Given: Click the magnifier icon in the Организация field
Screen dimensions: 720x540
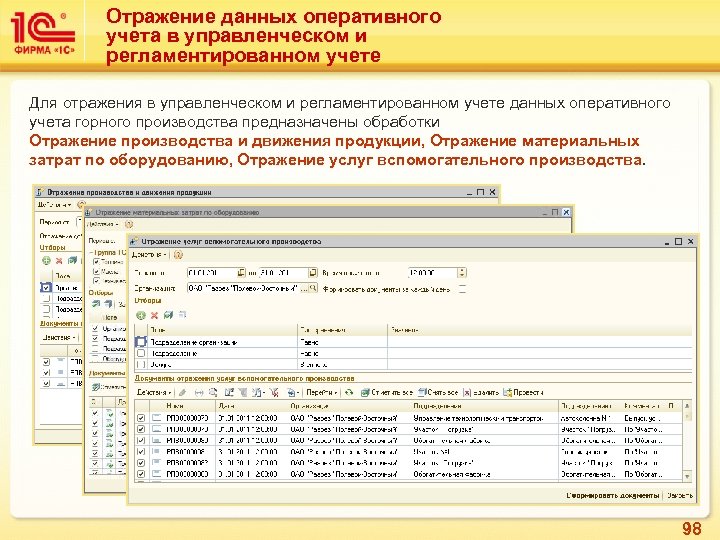Looking at the screenshot, I should point(312,288).
